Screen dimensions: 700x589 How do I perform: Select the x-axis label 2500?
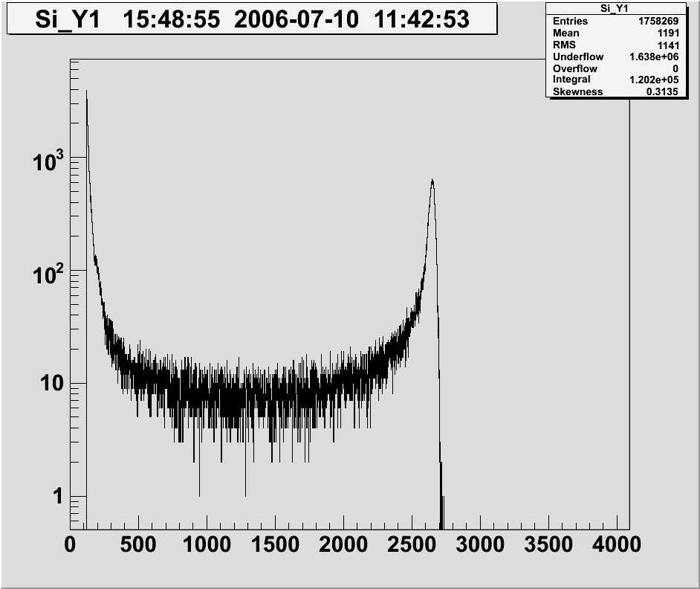coord(412,544)
